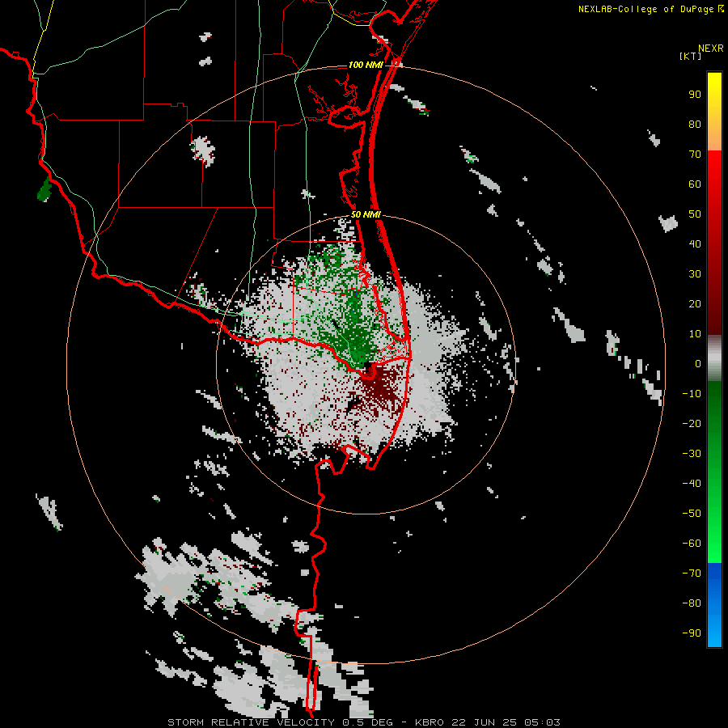
Task: Click the isolated green echo on far-left border
Action: click(x=44, y=189)
